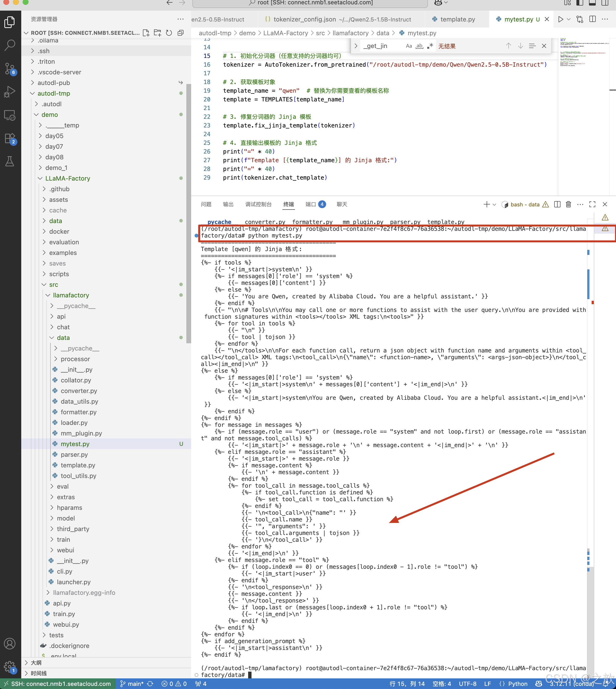Click errors and warnings count in status bar
616x689 pixels.
tap(174, 684)
